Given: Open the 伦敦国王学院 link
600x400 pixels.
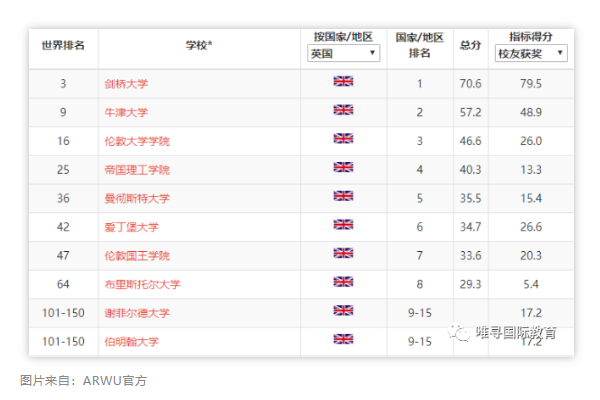Looking at the screenshot, I should [x=137, y=256].
